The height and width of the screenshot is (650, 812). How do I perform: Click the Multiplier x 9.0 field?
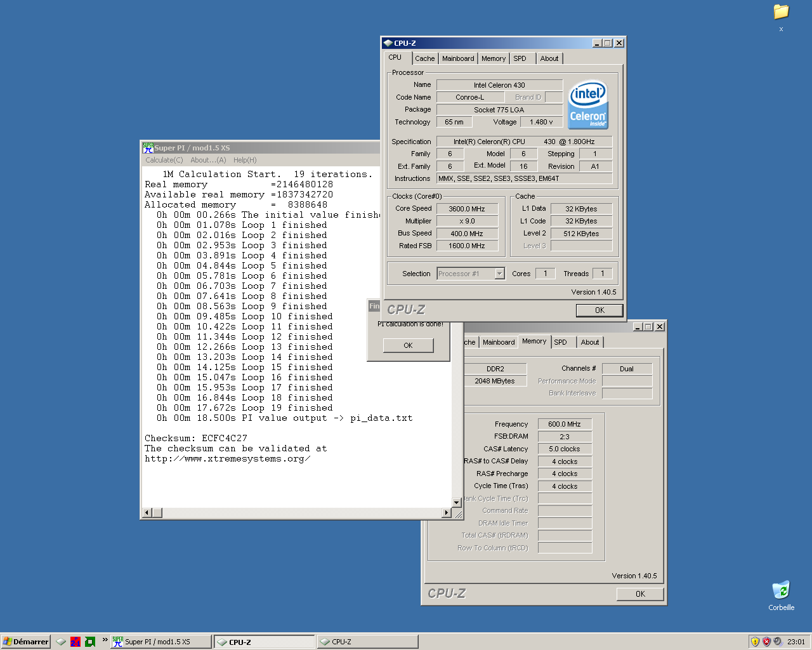click(x=467, y=221)
